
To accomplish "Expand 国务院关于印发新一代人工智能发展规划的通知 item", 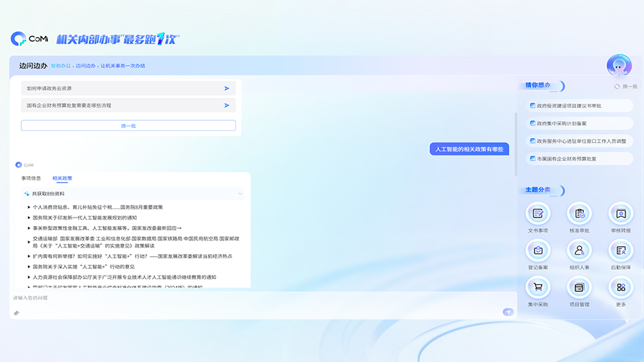I will click(29, 217).
